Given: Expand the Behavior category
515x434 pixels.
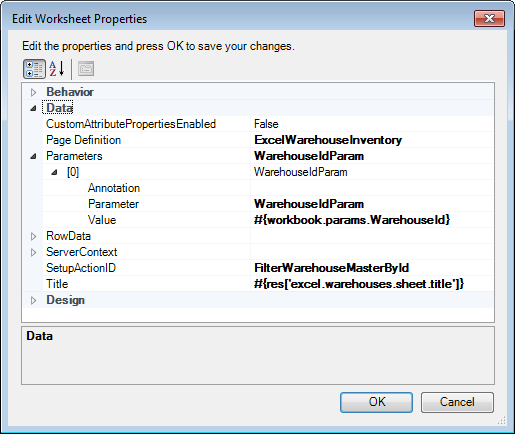Looking at the screenshot, I should click(x=33, y=92).
